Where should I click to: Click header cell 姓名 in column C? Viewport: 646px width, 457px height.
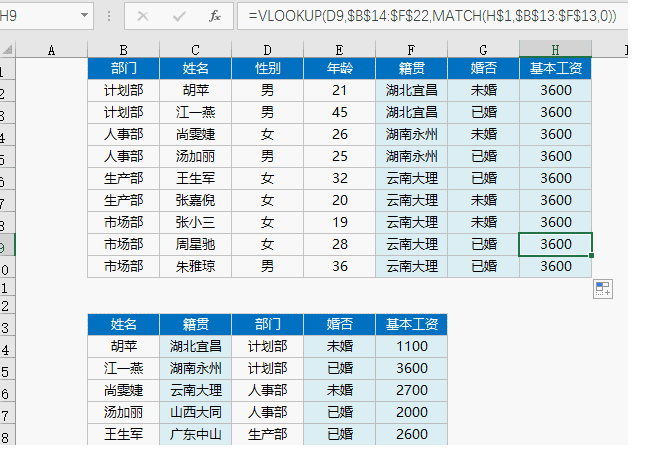point(195,68)
